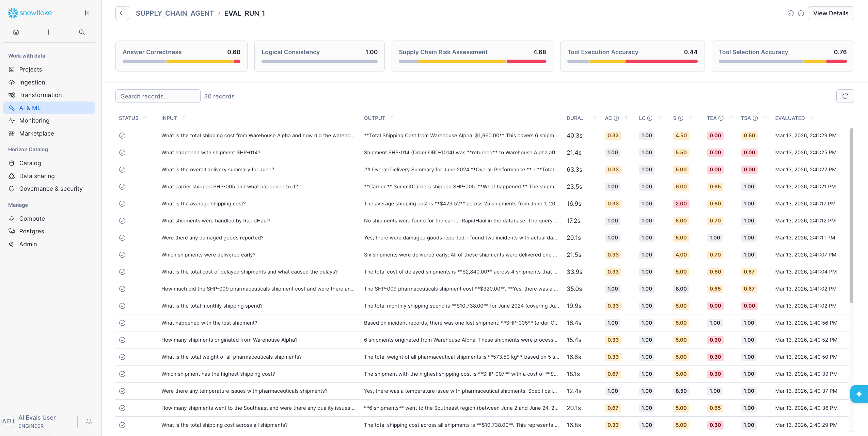Select the Transformation icon in the sidebar
The image size is (868, 436).
11,95
